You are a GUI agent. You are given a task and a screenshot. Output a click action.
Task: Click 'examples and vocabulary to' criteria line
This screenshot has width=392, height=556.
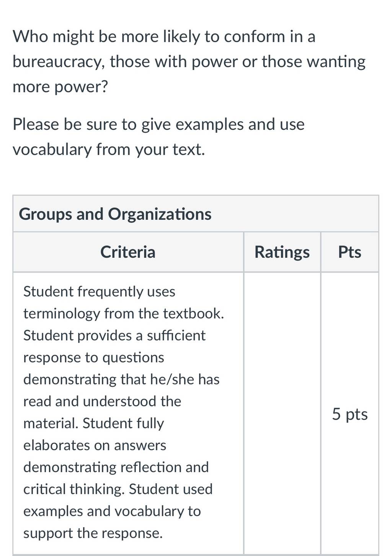(112, 511)
